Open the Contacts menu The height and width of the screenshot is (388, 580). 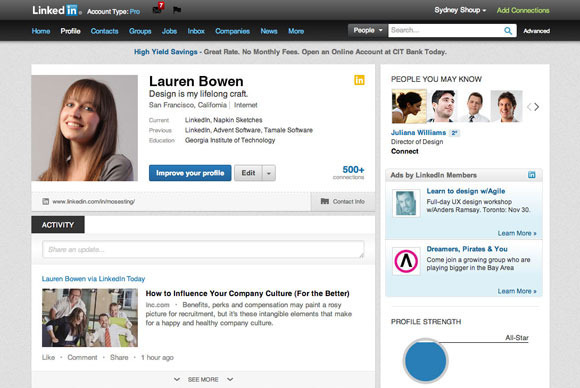coord(104,31)
